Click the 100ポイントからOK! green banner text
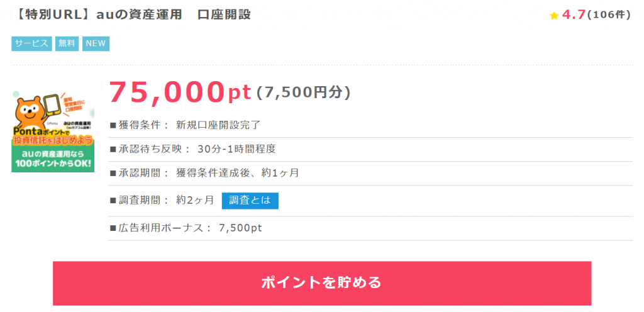Image resolution: width=644 pixels, height=312 pixels. click(53, 165)
